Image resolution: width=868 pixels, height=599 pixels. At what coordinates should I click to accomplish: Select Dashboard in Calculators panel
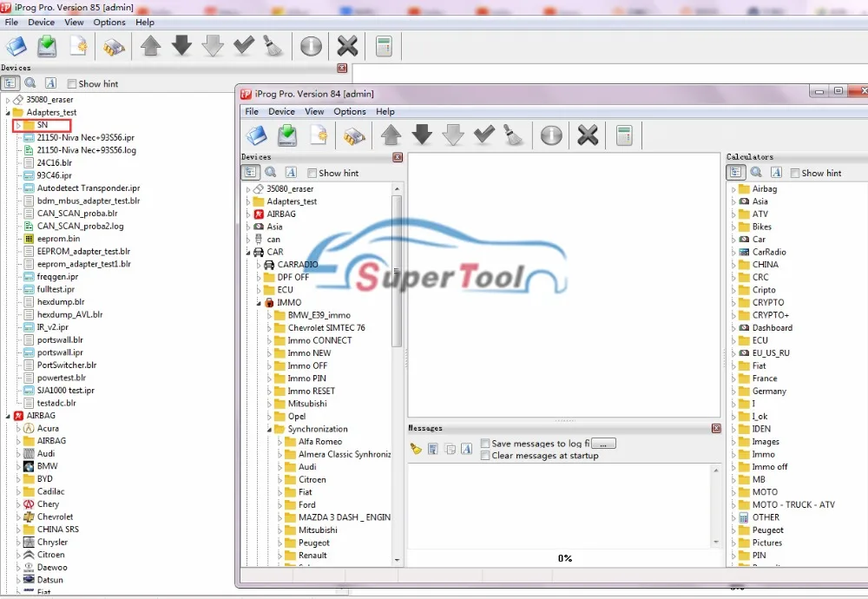click(x=773, y=328)
